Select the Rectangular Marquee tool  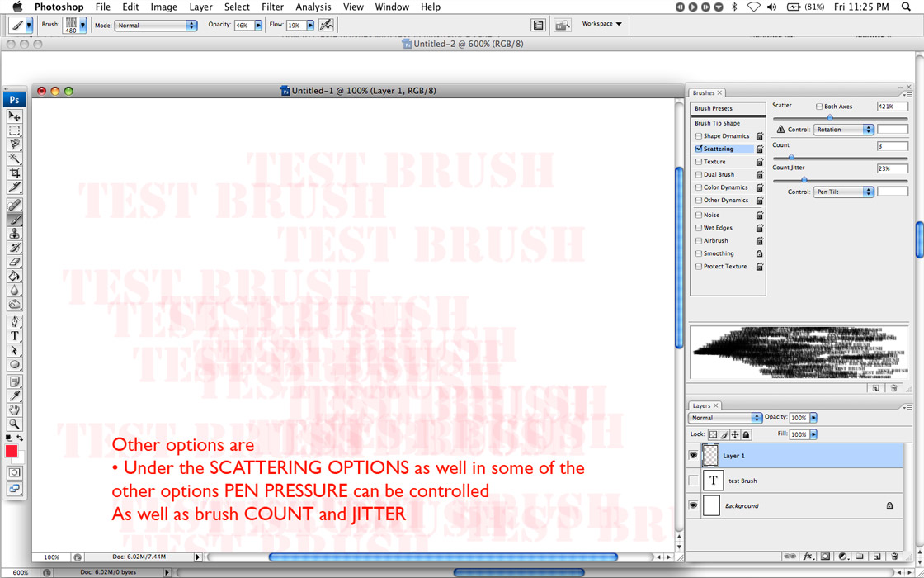coord(15,130)
